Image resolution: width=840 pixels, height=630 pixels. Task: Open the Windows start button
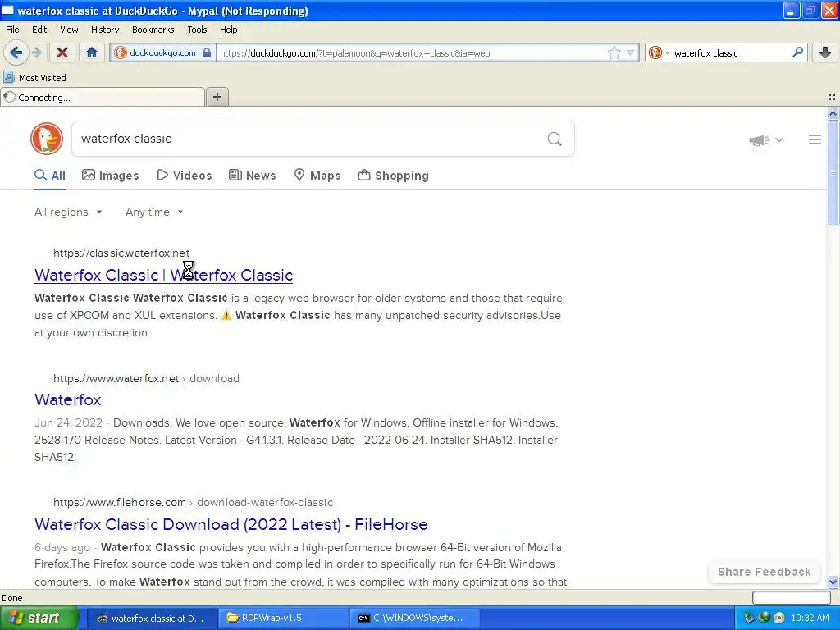[x=39, y=618]
